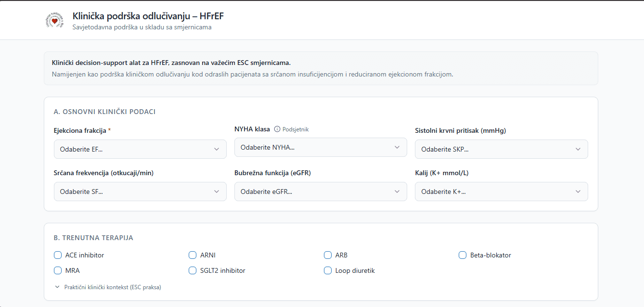
Task: Open the Bubrežna funkcija eGFR dropdown
Action: click(x=321, y=192)
